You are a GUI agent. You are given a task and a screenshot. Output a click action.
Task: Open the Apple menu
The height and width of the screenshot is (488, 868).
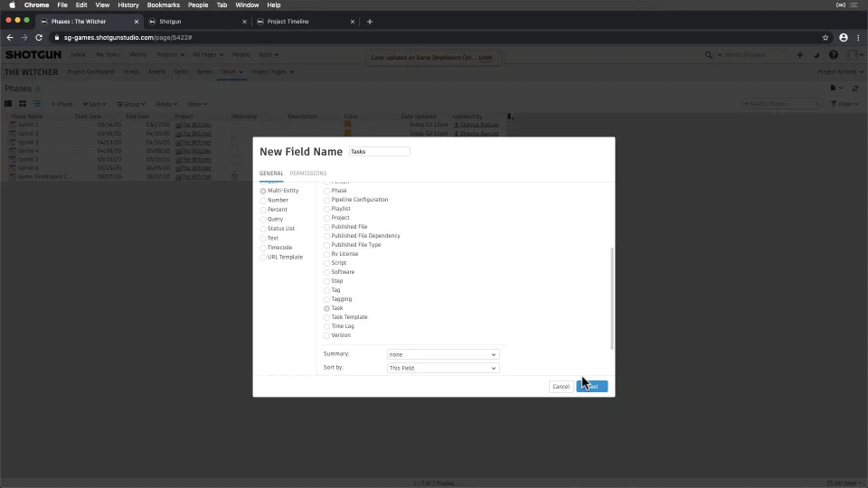click(12, 5)
